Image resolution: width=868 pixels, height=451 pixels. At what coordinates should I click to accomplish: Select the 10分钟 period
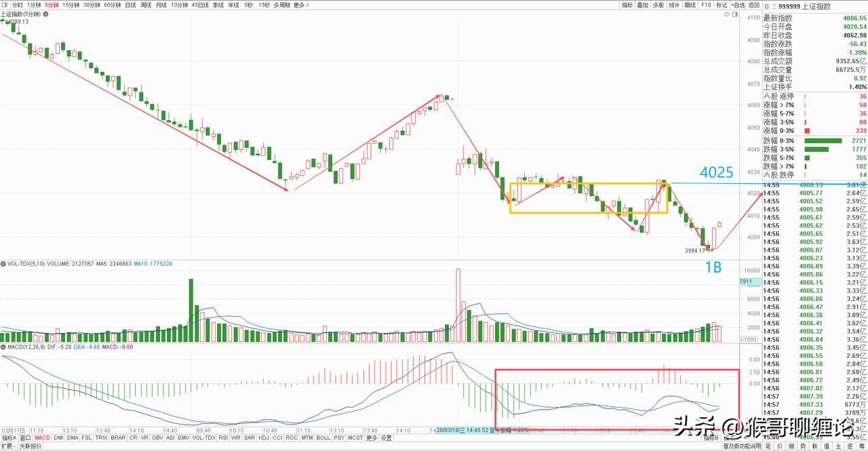click(179, 5)
